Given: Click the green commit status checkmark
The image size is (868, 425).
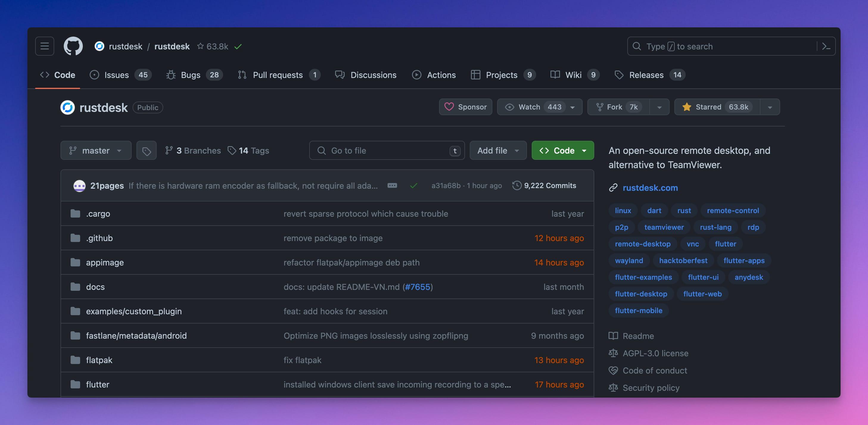Looking at the screenshot, I should pos(413,185).
